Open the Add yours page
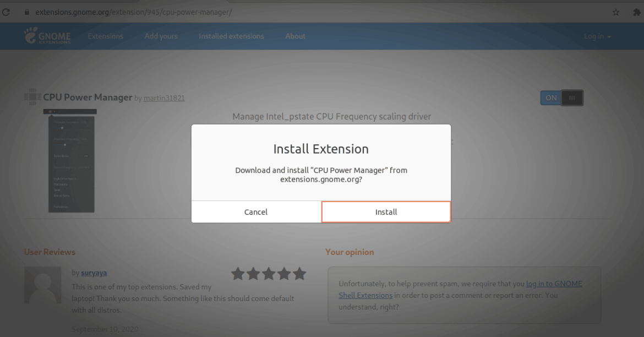The height and width of the screenshot is (337, 644). point(161,36)
